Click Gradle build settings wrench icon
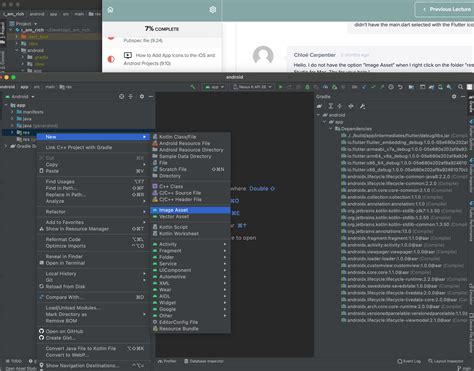The image size is (474, 371). (362, 106)
